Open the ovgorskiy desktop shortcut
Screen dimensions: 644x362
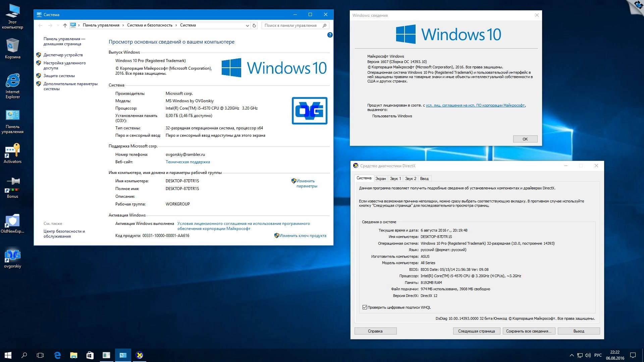[12, 258]
